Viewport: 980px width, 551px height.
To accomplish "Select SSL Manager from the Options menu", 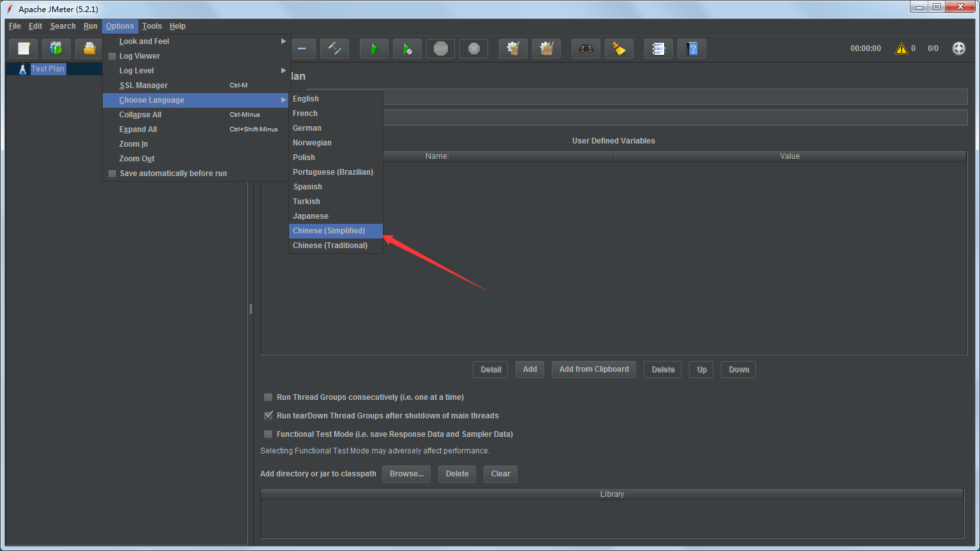I will pos(197,85).
